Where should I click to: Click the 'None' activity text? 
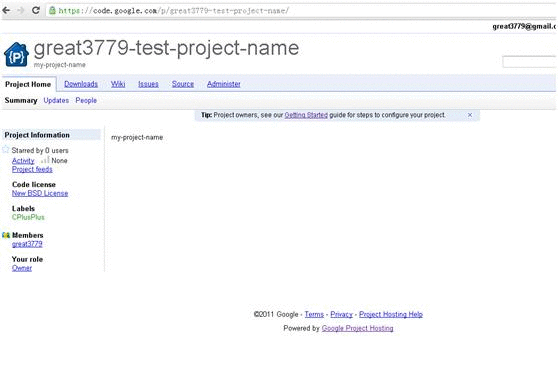(59, 161)
